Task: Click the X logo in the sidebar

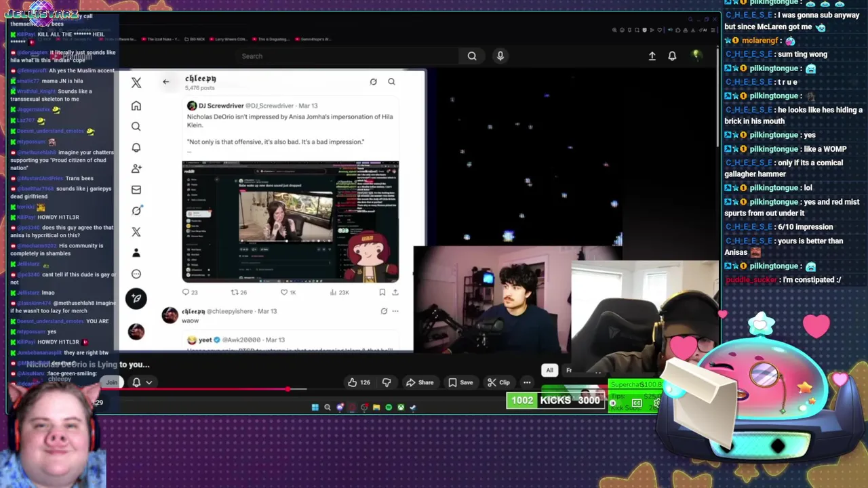Action: [x=136, y=83]
